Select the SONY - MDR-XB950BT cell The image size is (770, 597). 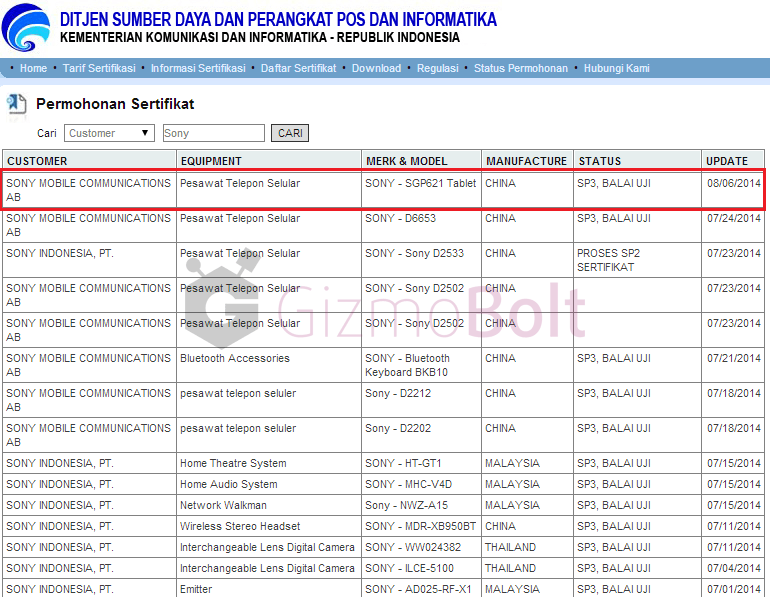(x=420, y=526)
